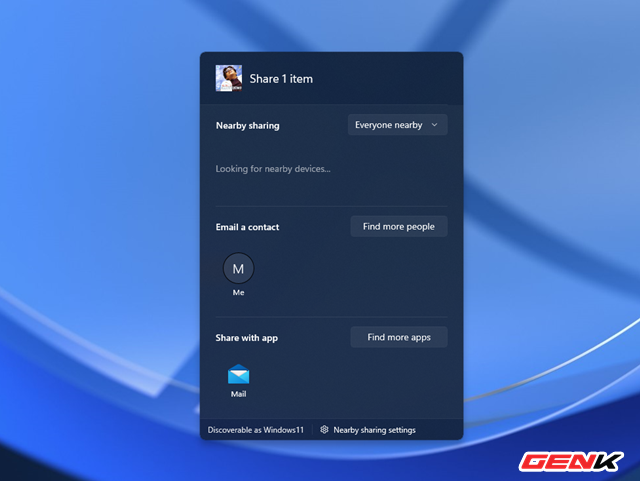This screenshot has width=640, height=481.
Task: Click the shared item thumbnail image
Action: coord(229,78)
